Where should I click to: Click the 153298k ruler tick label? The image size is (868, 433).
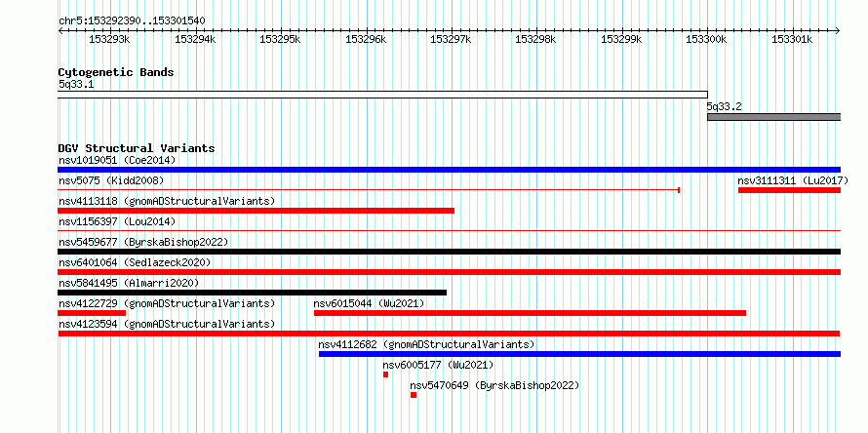pos(535,40)
